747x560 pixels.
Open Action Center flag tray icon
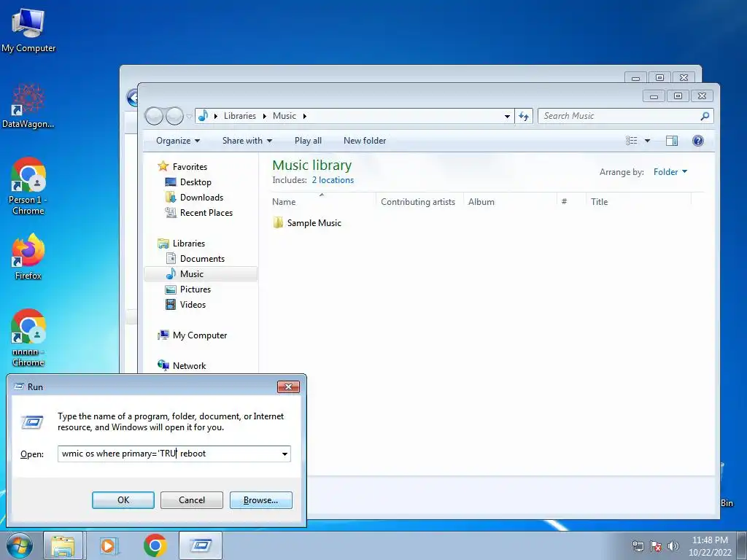(656, 546)
